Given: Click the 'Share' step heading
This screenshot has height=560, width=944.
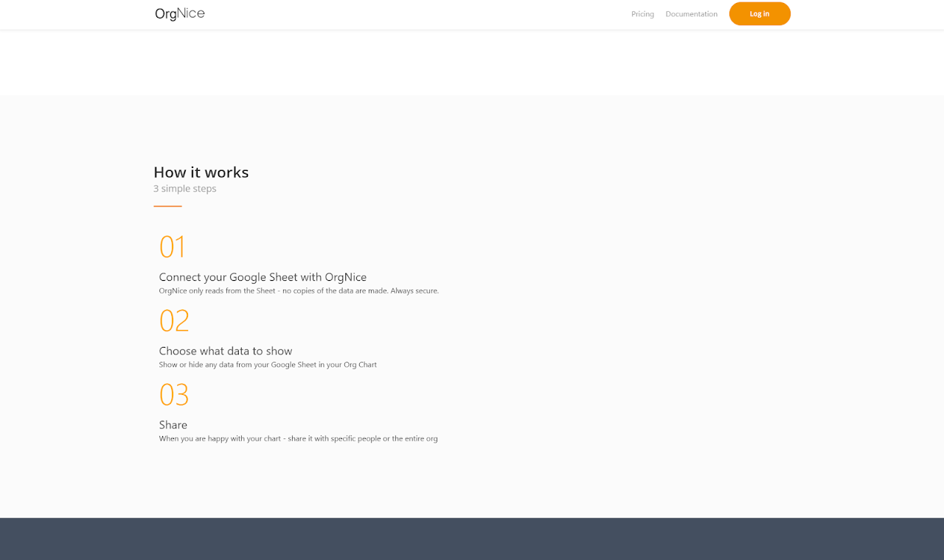Looking at the screenshot, I should [173, 424].
